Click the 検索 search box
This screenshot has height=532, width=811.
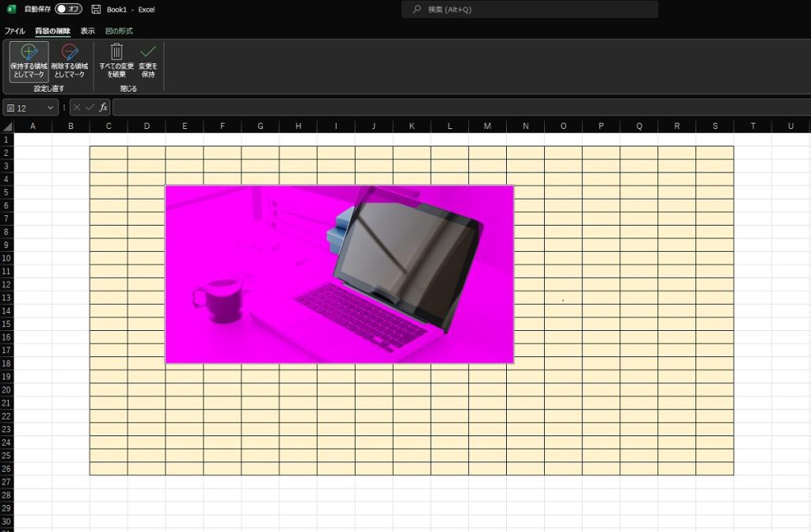point(529,9)
